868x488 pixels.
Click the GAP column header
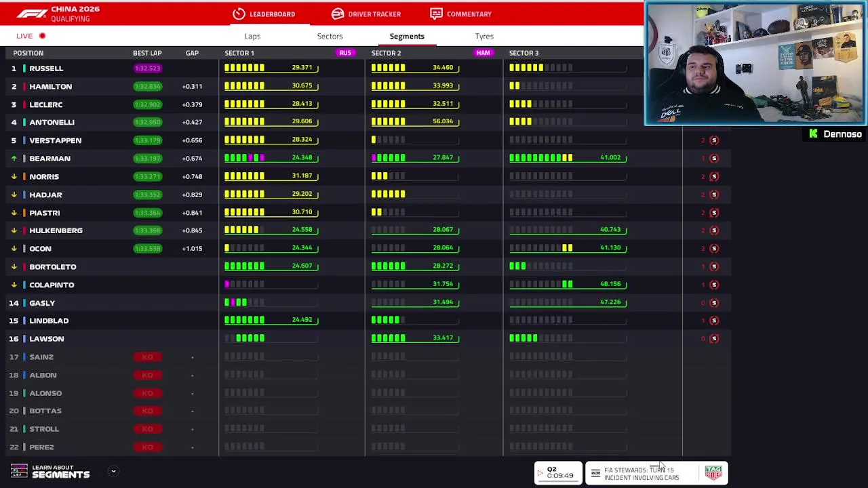[x=192, y=53]
